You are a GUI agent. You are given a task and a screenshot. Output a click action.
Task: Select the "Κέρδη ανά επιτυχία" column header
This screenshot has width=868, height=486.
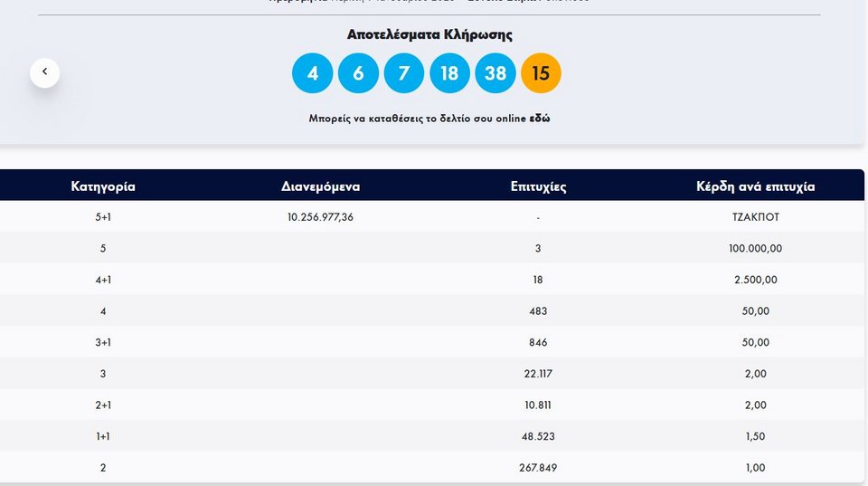pyautogui.click(x=755, y=186)
